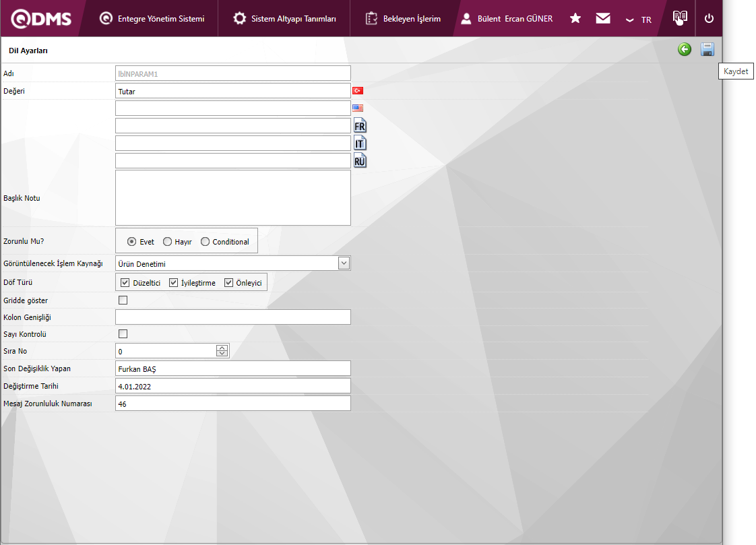This screenshot has width=756, height=545.
Task: Uncheck the Düzeltici checkbox
Action: pyautogui.click(x=125, y=282)
